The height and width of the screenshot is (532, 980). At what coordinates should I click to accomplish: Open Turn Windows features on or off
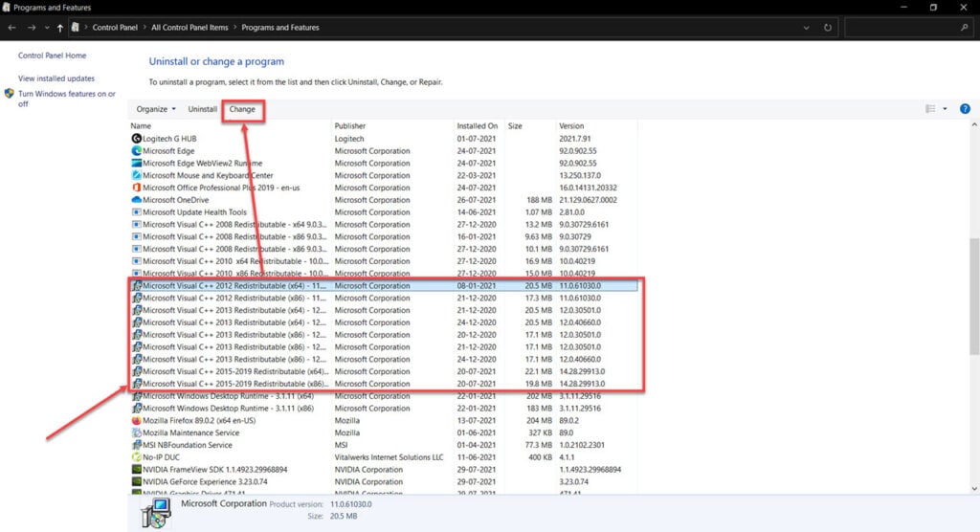66,99
